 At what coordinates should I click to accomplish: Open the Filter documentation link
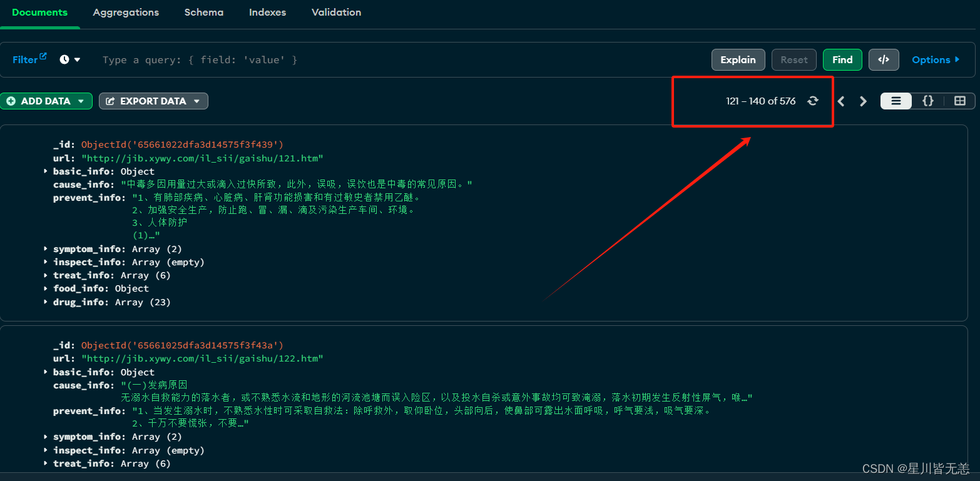pyautogui.click(x=29, y=59)
